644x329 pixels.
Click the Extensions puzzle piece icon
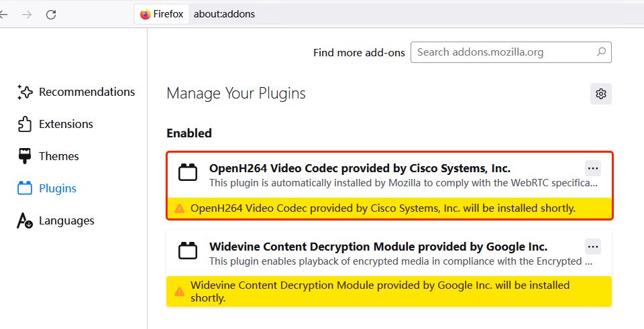tap(25, 124)
